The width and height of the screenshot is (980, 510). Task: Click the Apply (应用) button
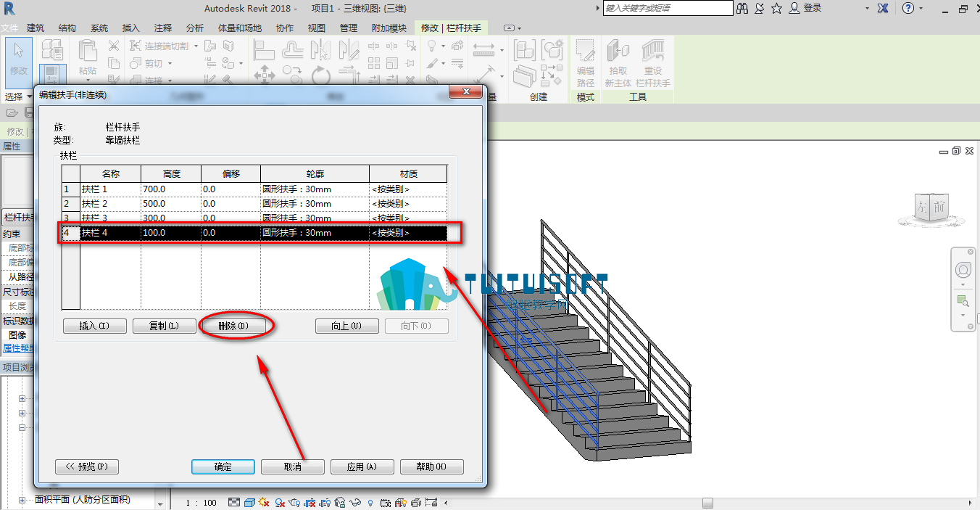pos(362,466)
